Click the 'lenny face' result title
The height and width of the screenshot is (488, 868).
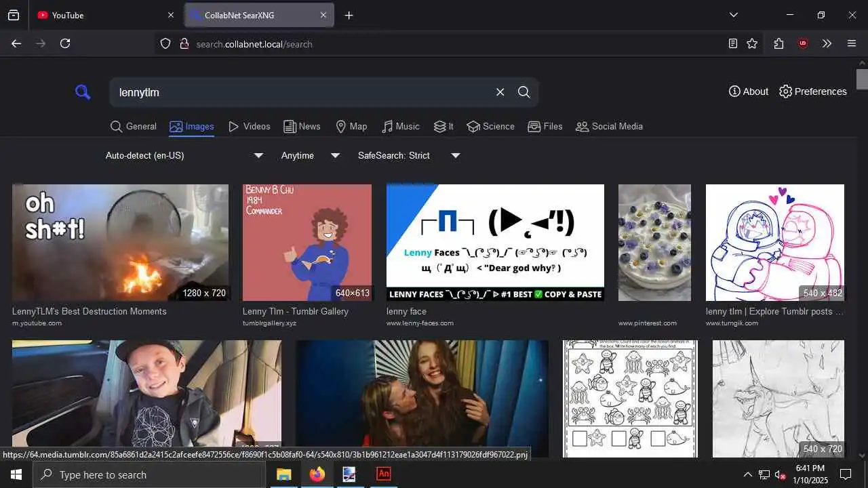point(406,312)
